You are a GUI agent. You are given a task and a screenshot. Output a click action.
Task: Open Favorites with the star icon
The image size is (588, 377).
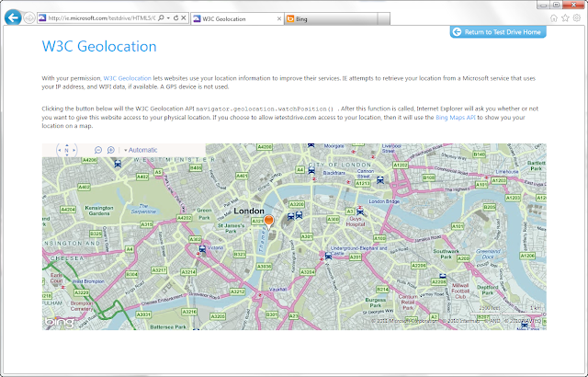coord(565,18)
